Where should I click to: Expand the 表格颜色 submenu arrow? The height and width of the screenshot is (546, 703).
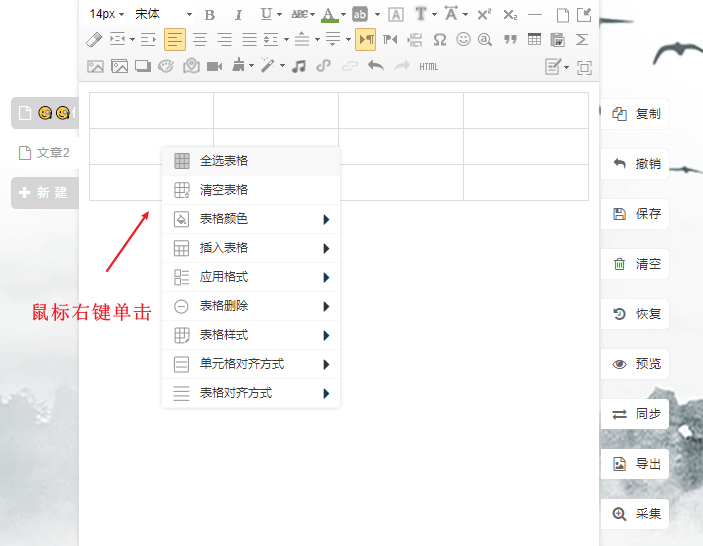pos(326,219)
